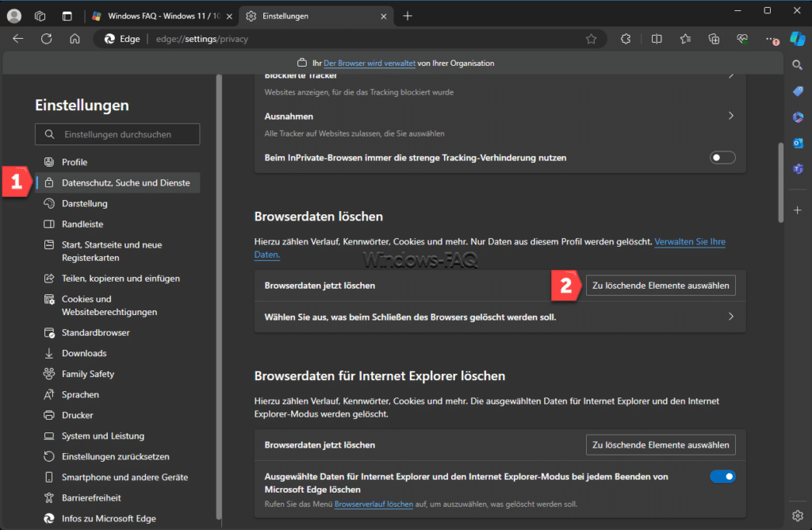Open the sidebar search icon
812x530 pixels.
[x=798, y=65]
